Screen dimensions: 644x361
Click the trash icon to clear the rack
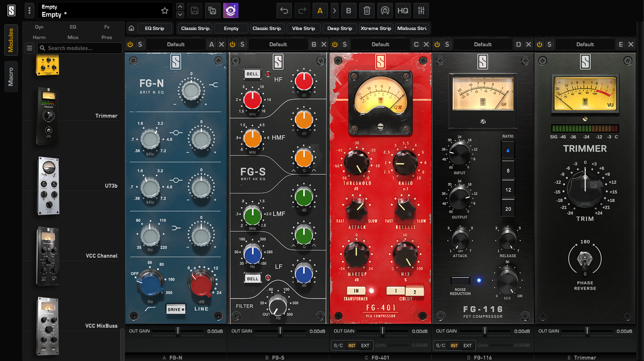(x=367, y=10)
